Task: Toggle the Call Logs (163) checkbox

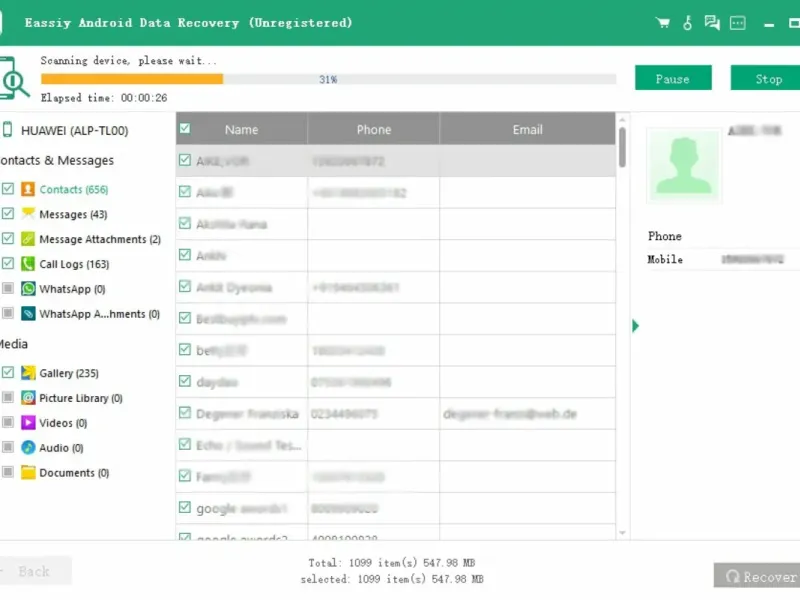Action: [x=8, y=263]
